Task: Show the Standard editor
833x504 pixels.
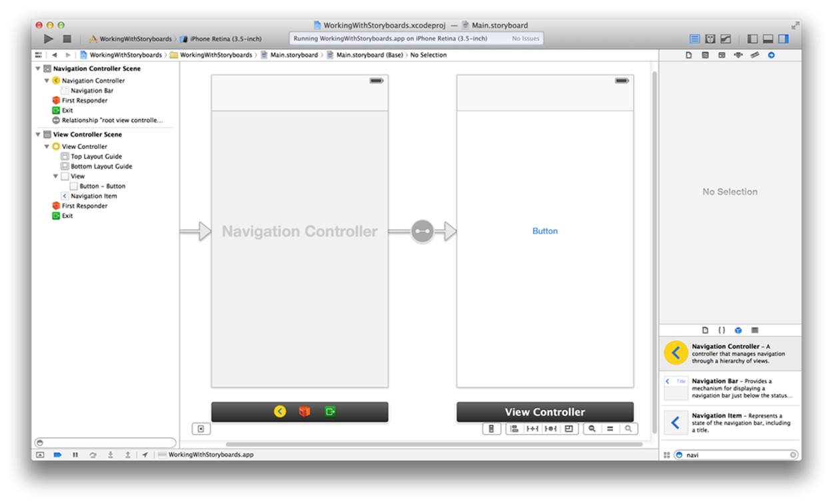Action: (x=695, y=39)
